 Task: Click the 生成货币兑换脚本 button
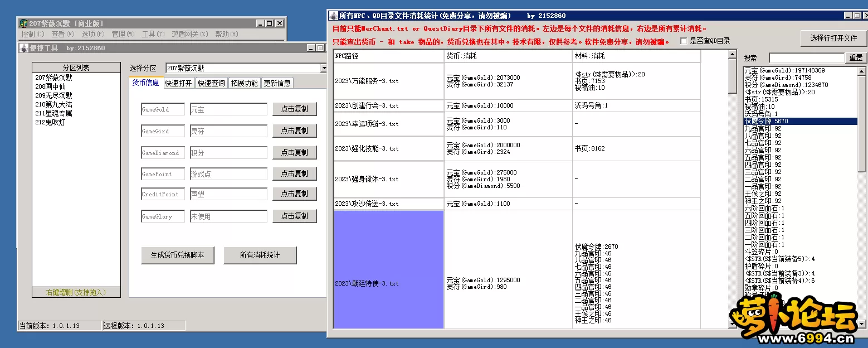pos(177,255)
